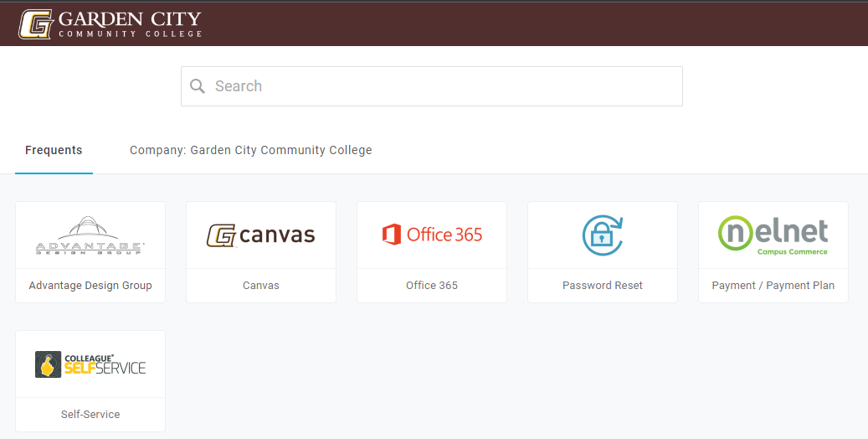
Task: Click the magnifying glass search icon
Action: 198,86
